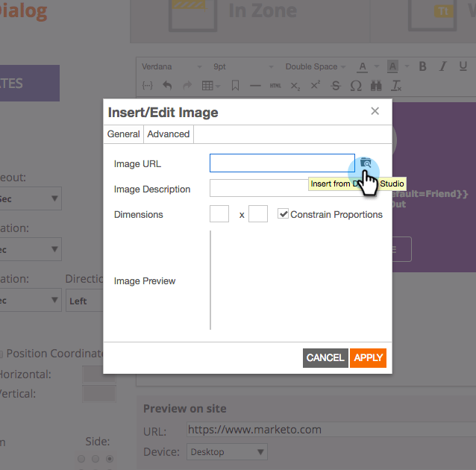Screen dimensions: 476x470
Task: Click the Design Studio image browse icon
Action: tap(366, 163)
